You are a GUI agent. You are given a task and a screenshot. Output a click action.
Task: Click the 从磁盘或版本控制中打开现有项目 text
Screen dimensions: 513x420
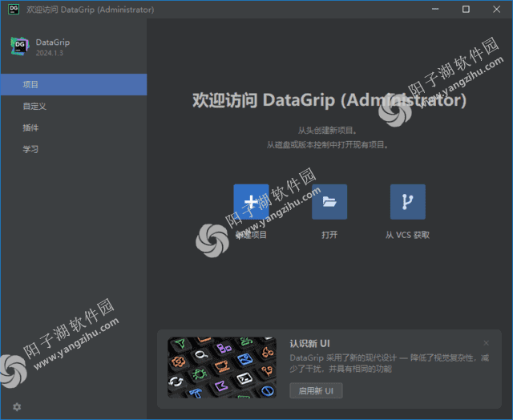[x=327, y=144]
